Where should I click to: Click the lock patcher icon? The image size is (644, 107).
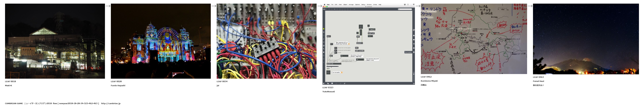coord(324,83)
